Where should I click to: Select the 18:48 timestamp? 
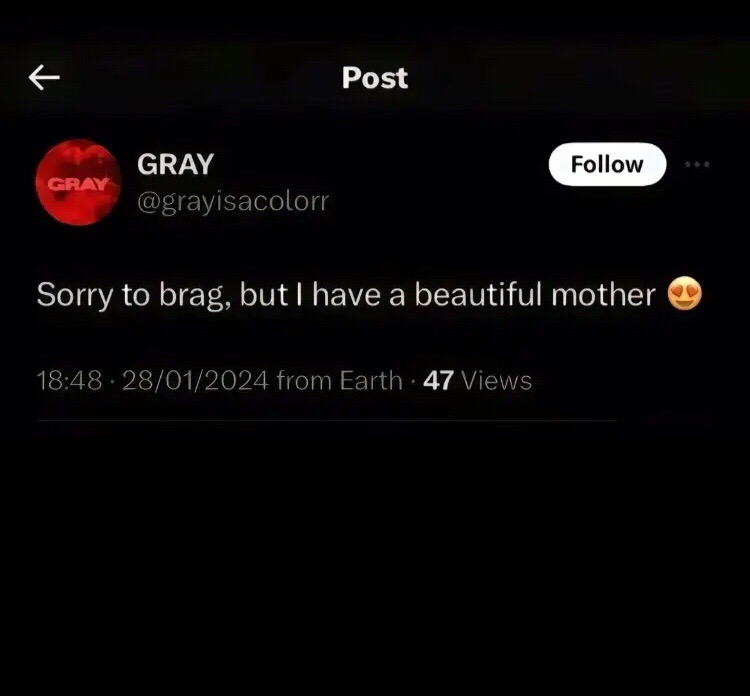pos(69,381)
